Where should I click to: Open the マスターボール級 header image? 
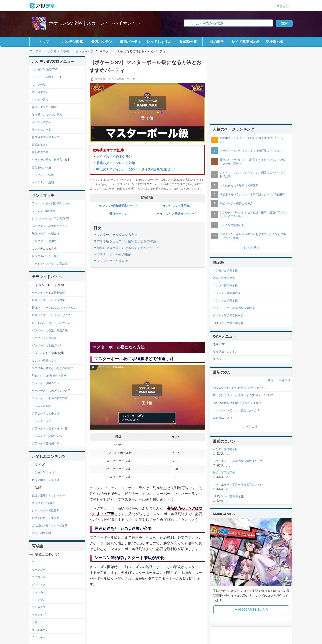(147, 113)
